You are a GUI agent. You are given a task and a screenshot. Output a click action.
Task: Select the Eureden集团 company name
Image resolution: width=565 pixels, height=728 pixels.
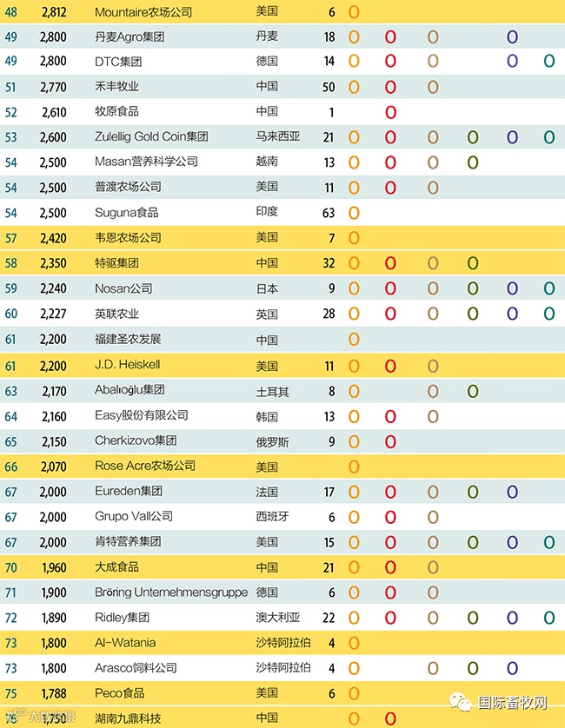click(129, 491)
